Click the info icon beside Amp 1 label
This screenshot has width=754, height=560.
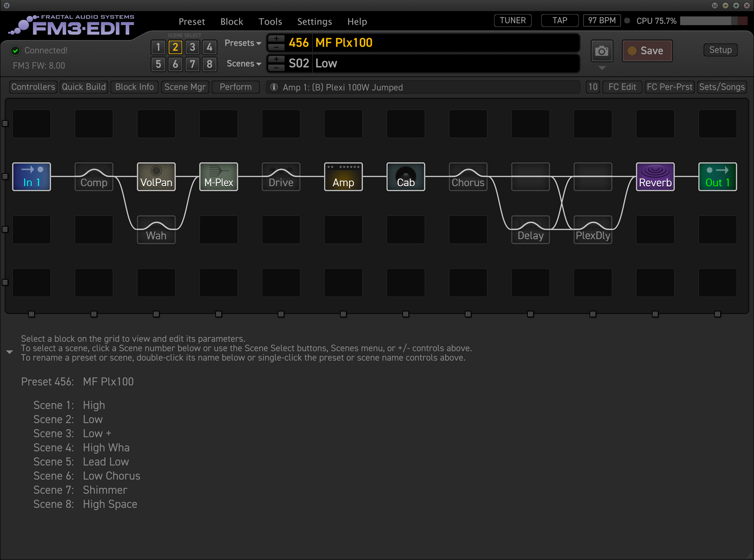click(274, 87)
